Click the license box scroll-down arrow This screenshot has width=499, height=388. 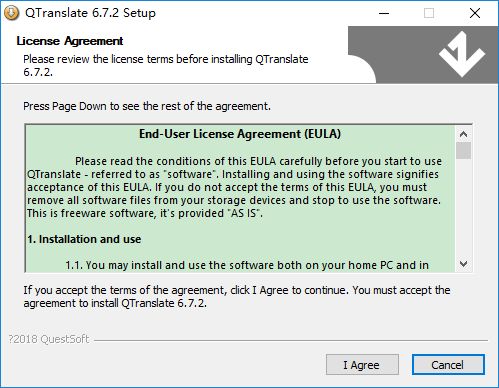[x=463, y=264]
